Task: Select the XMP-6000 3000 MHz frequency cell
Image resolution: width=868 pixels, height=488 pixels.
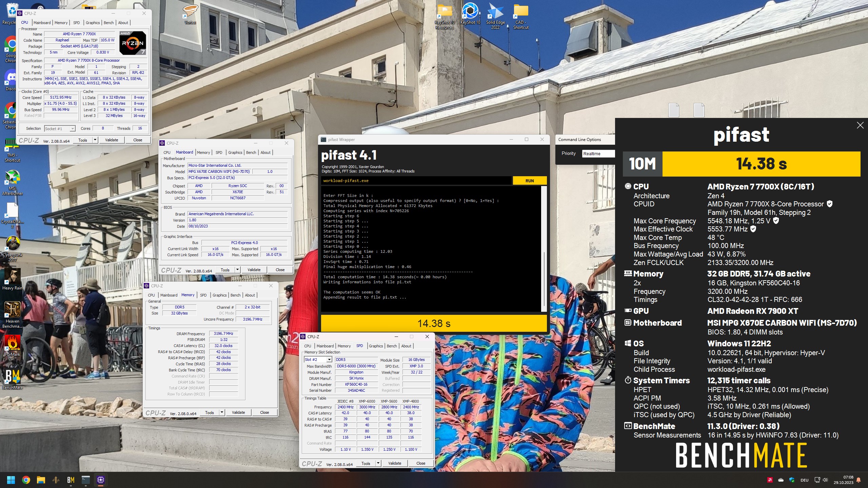Action: tap(367, 407)
